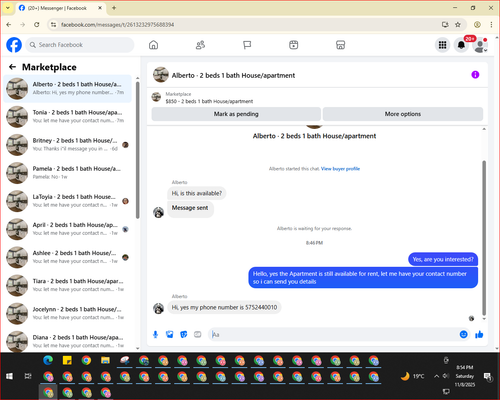Viewport: 500px width, 400px height.
Task: Show hidden system tray icons
Action: [x=436, y=376]
